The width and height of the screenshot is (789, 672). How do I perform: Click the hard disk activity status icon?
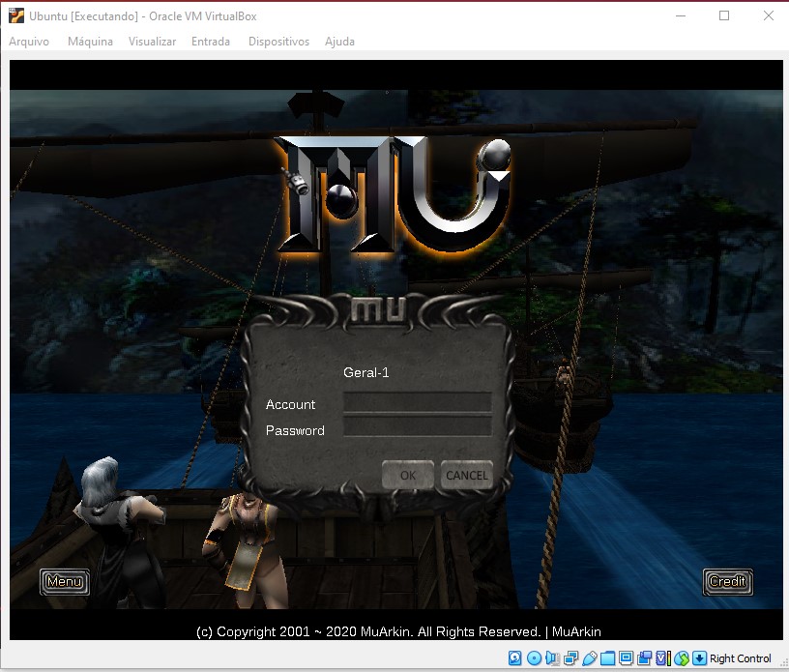514,657
